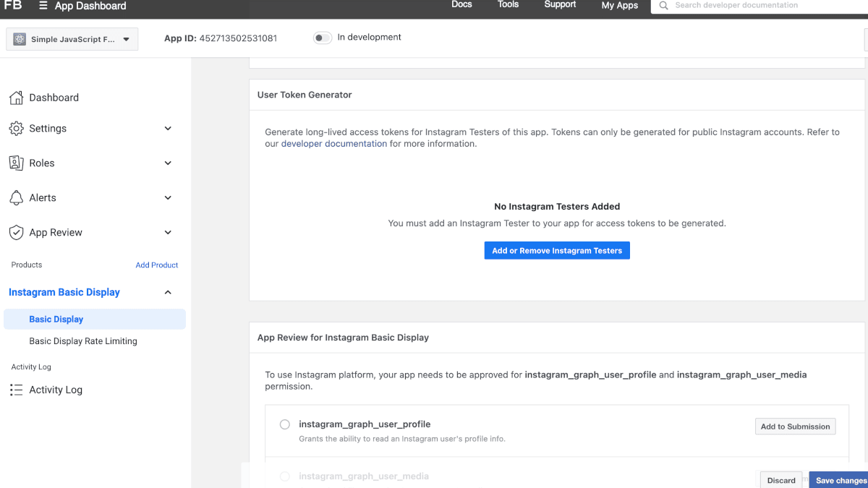Click the Instagram Basic Display heading
The width and height of the screenshot is (868, 488).
point(64,293)
